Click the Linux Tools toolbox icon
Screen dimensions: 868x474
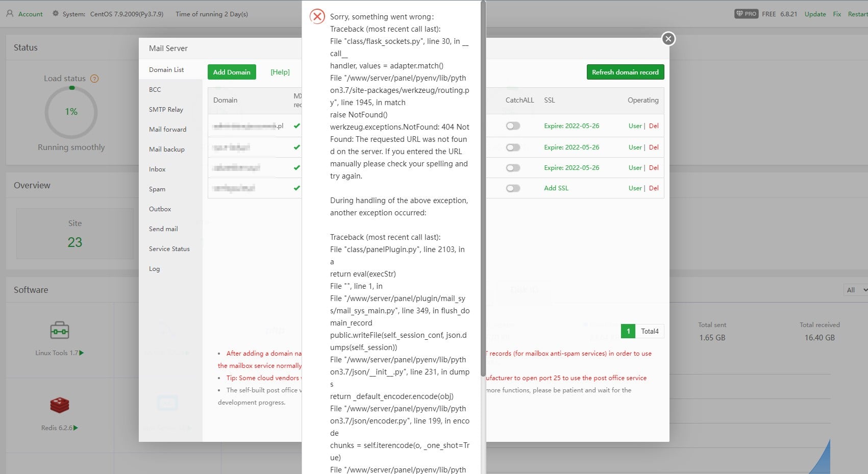coord(60,330)
